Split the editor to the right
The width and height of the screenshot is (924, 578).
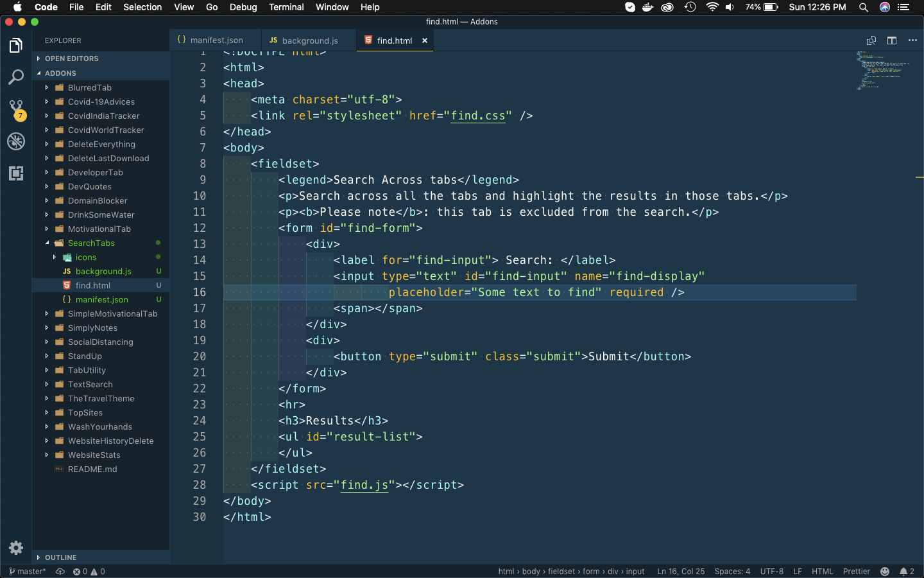(892, 40)
